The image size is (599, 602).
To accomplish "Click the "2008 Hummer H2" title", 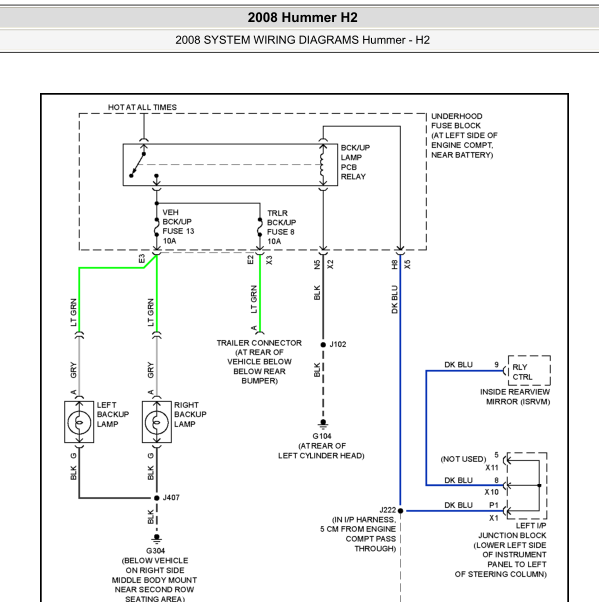I will (x=303, y=17).
